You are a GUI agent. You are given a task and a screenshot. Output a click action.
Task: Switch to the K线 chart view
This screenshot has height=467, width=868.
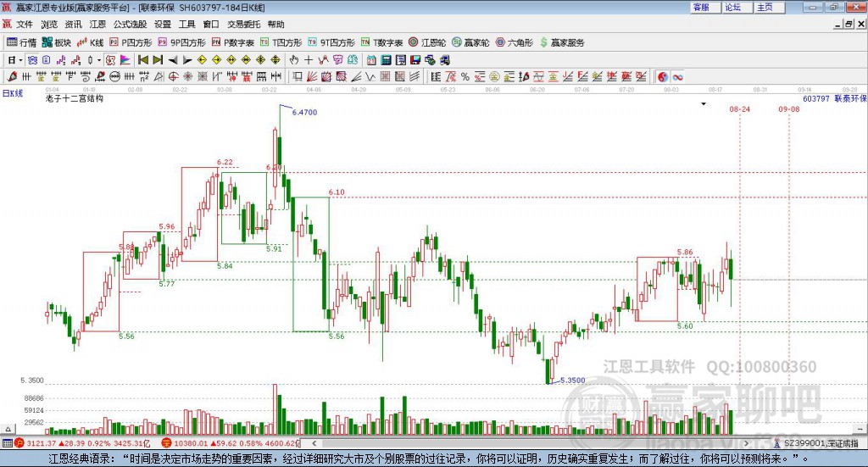click(90, 42)
